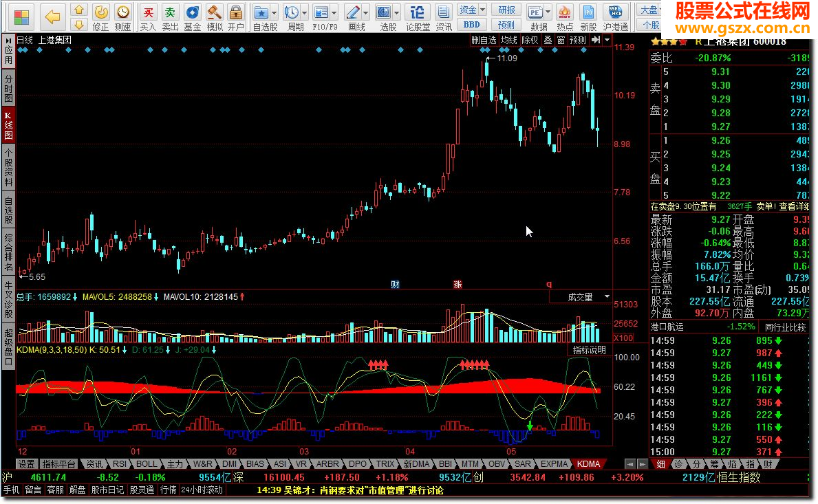This screenshot has width=818, height=504.
Task: Open the 自选股 watchlist icon
Action: (261, 12)
